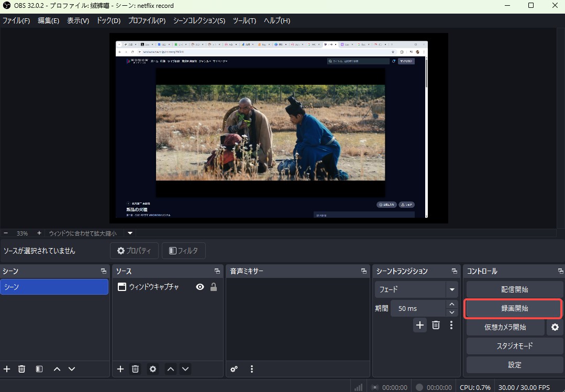
Task: Open audio mixer advanced settings gear icon
Action: coord(234,369)
